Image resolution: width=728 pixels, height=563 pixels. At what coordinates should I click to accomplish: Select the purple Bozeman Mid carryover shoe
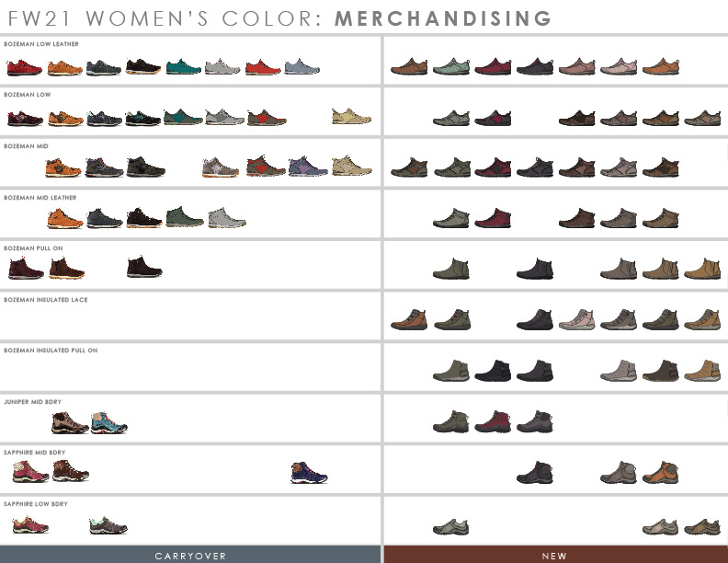(x=308, y=167)
